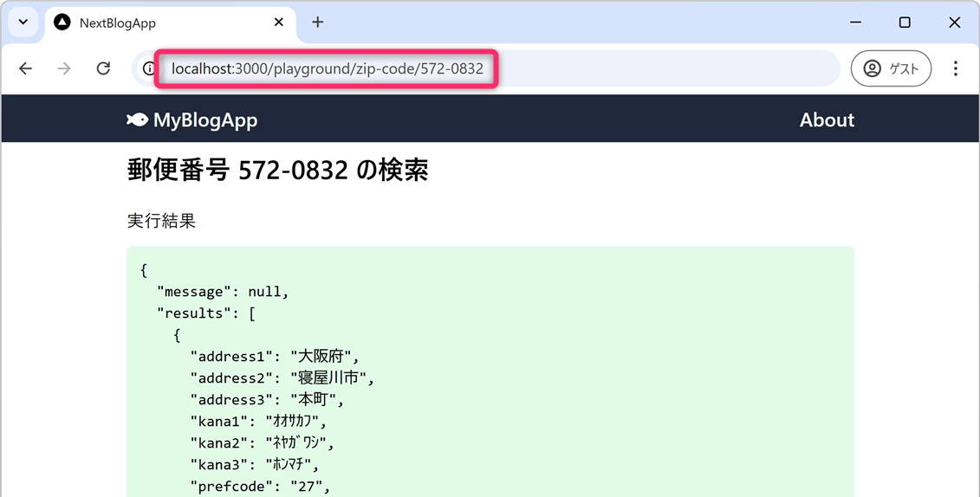The height and width of the screenshot is (497, 980).
Task: View site information icon in address bar
Action: click(x=149, y=68)
